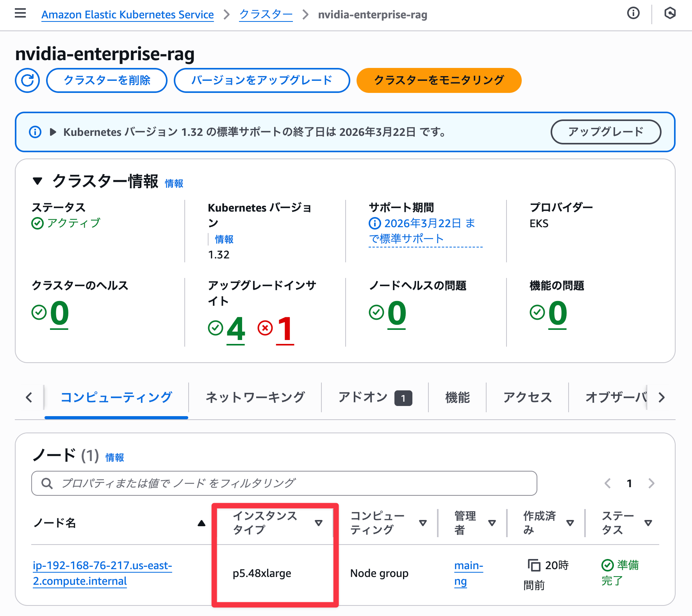Open the アドオン tab
Screen dimensions: 692x616
tap(362, 397)
